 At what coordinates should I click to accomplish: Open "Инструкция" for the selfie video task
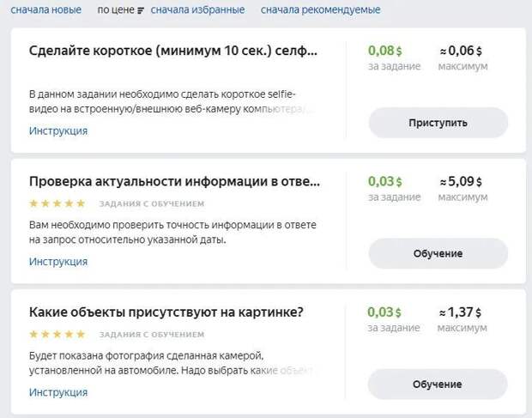(x=58, y=131)
